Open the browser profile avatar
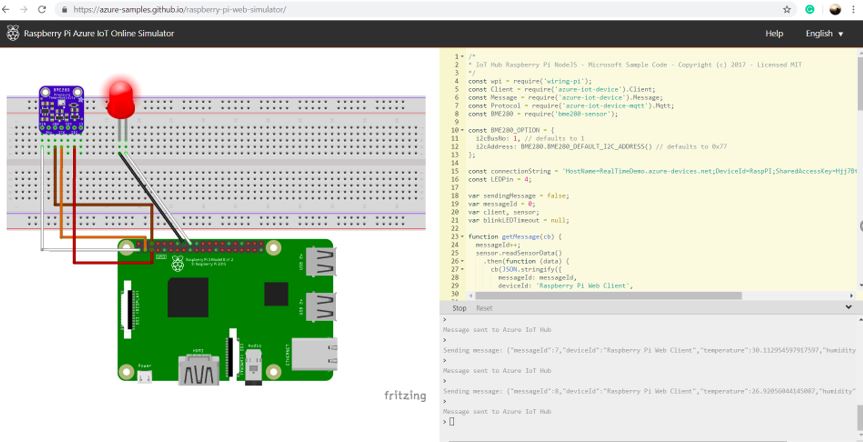Viewport: 863px width, 442px height. tap(835, 9)
